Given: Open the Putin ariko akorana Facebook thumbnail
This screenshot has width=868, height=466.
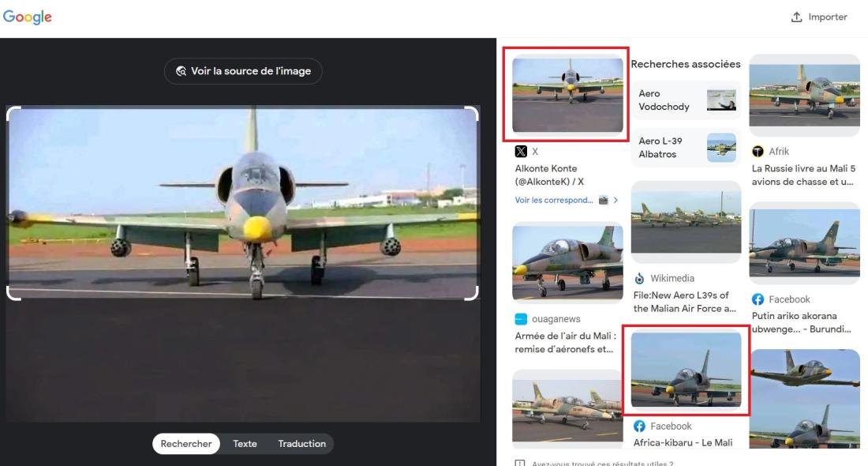Looking at the screenshot, I should pos(804,243).
